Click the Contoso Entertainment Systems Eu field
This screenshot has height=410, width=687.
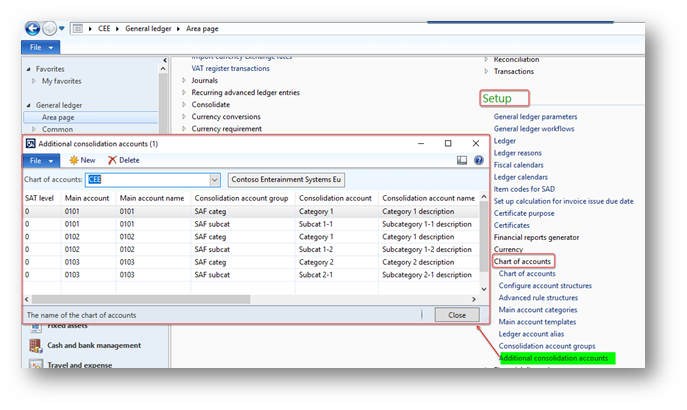point(286,180)
